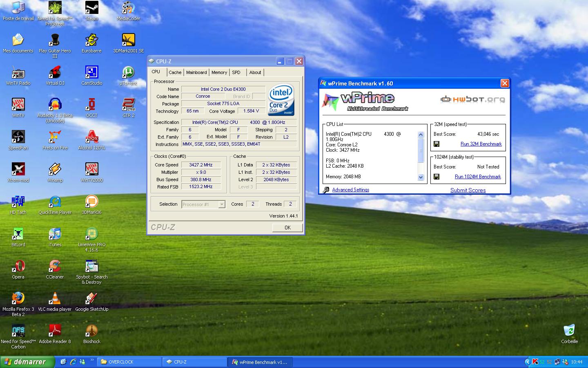Click OK button in CPU-Z

click(x=287, y=228)
